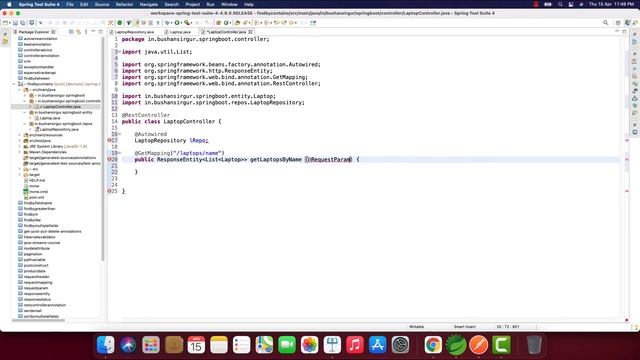
Task: Expand the Maven Dependencies node
Action: (x=20, y=152)
